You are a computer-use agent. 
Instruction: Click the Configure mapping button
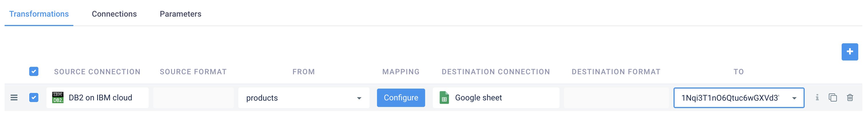pyautogui.click(x=401, y=98)
